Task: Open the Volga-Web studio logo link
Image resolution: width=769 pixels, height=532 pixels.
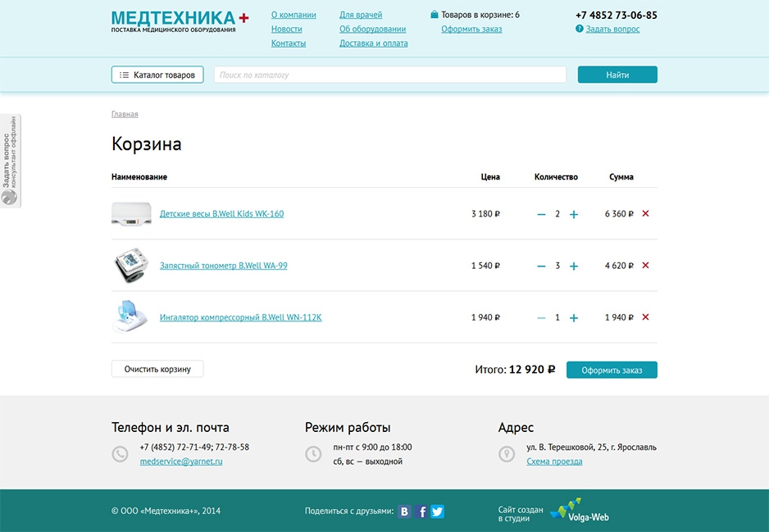Action: click(579, 510)
